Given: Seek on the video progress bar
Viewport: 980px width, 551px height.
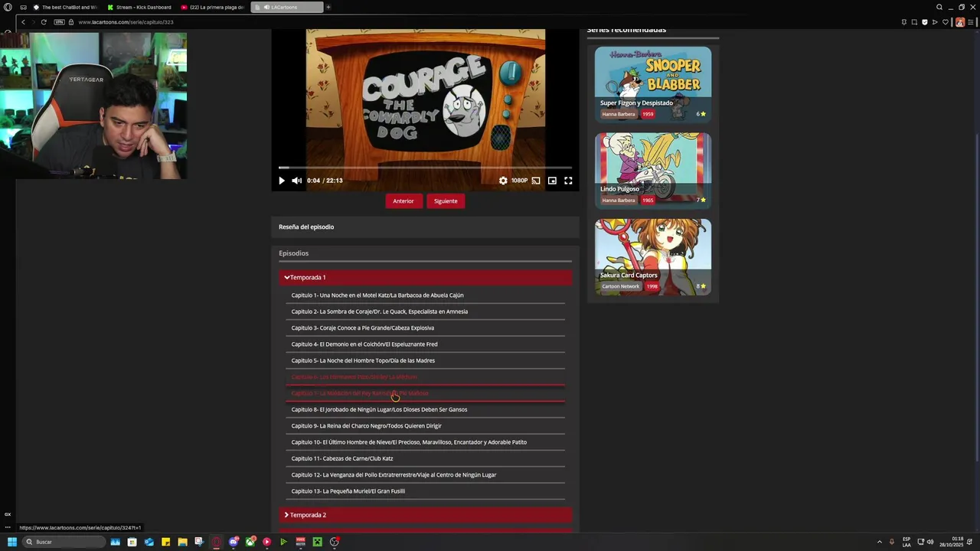Looking at the screenshot, I should (x=425, y=167).
